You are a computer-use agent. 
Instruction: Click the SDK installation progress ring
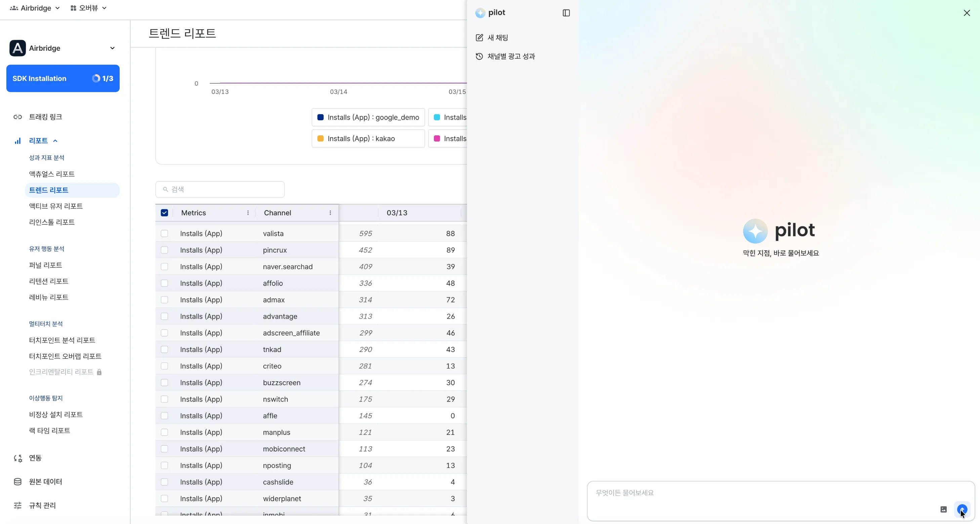coord(96,78)
